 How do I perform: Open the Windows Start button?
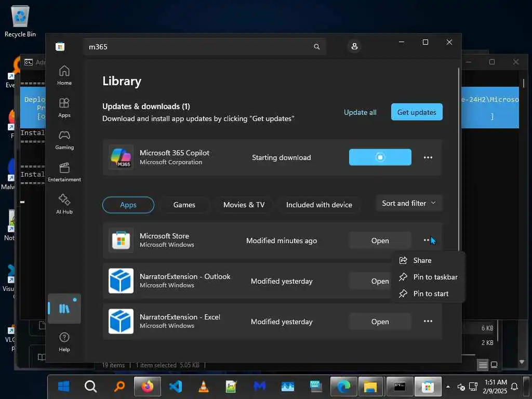63,386
